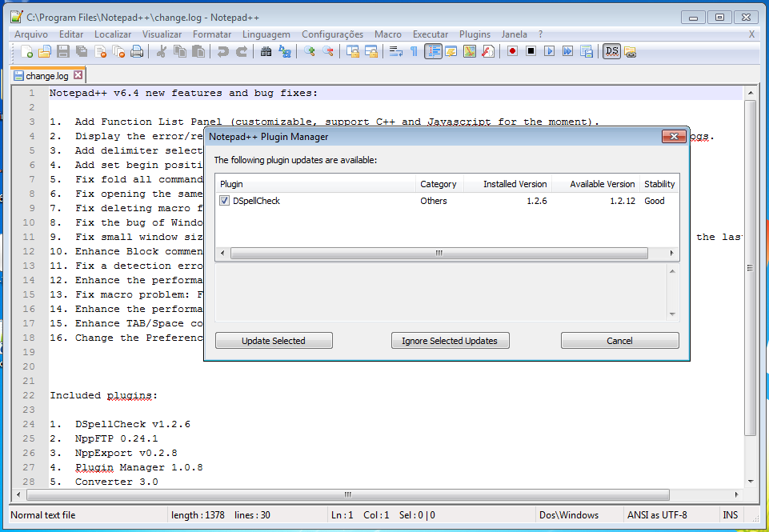Start macro recording with the red record icon
The width and height of the screenshot is (769, 532).
click(514, 50)
